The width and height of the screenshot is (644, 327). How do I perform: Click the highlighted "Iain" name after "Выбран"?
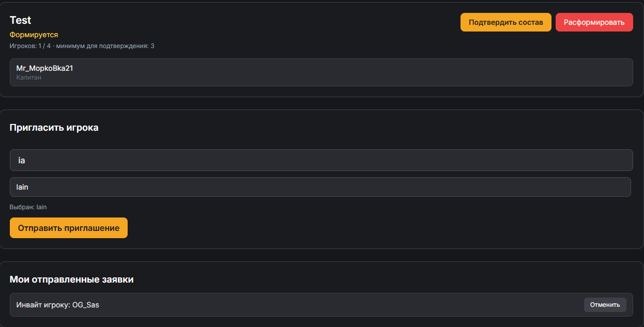(42, 207)
